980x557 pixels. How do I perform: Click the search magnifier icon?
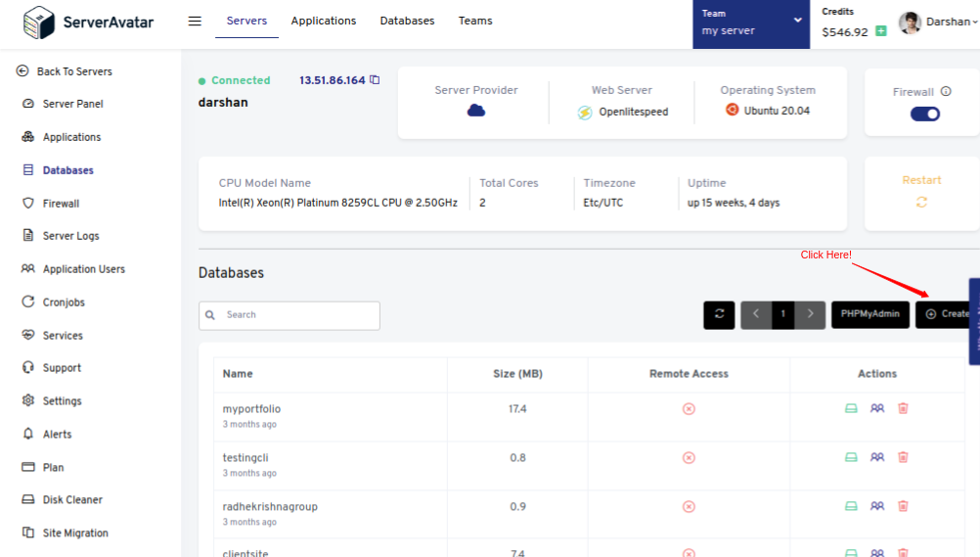tap(210, 315)
